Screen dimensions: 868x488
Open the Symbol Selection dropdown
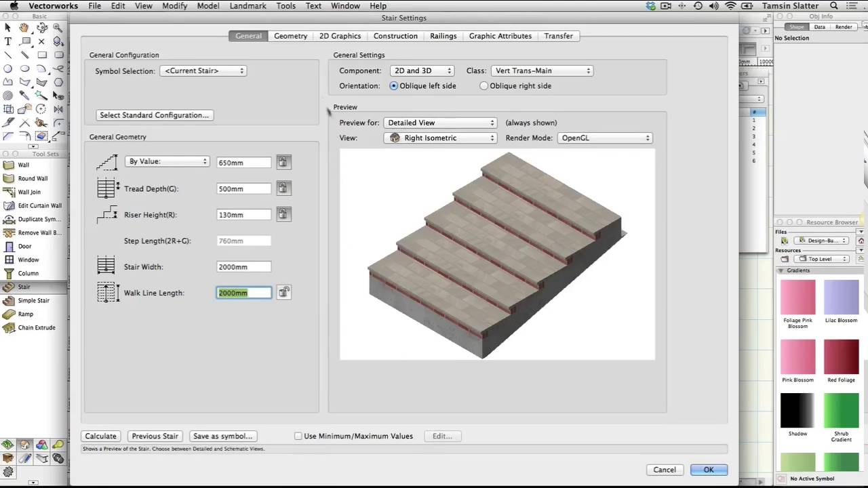click(x=203, y=70)
